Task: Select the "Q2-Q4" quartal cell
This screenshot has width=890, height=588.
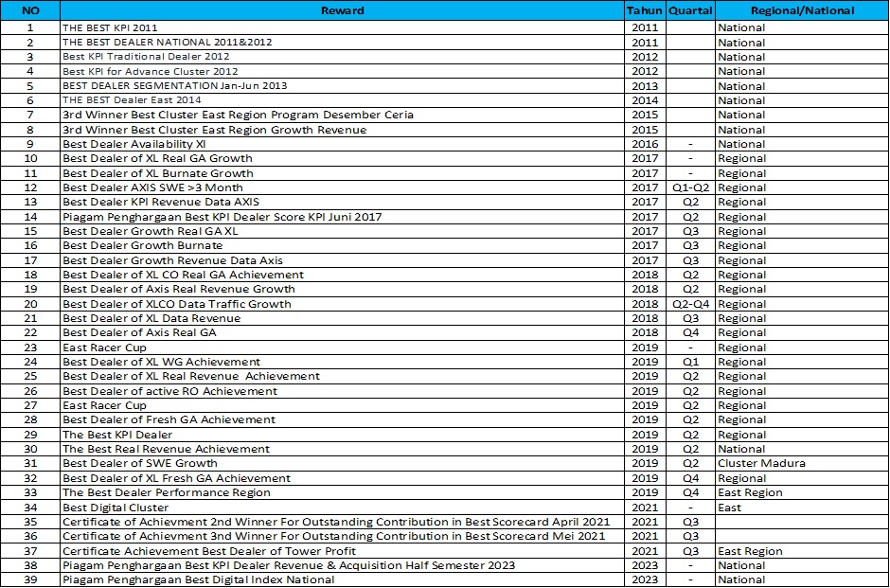Action: 690,304
